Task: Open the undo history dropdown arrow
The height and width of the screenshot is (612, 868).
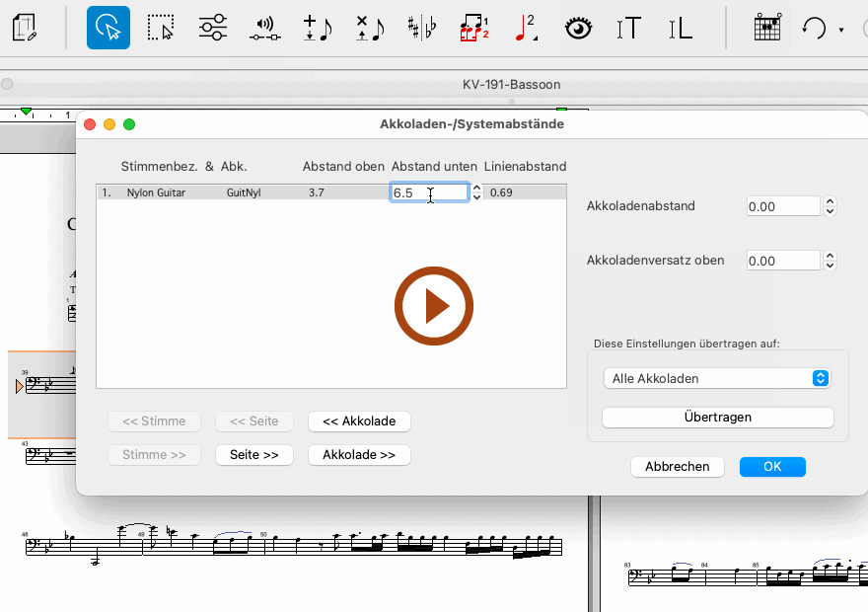Action: 841,30
